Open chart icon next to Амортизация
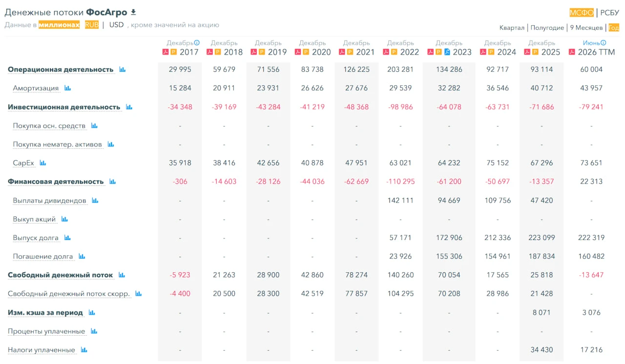Screen dimensions: 625x364 pos(68,88)
